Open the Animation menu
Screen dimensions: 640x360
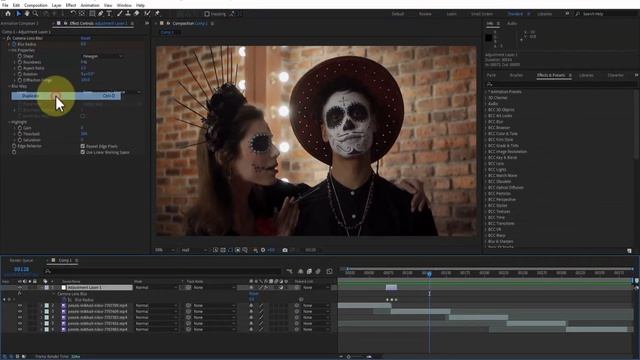90,5
